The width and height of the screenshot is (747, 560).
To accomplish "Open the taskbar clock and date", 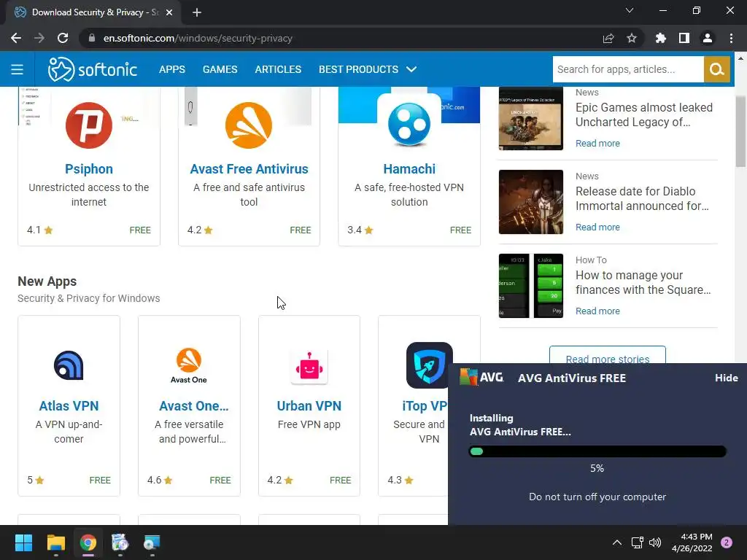I will (692, 542).
